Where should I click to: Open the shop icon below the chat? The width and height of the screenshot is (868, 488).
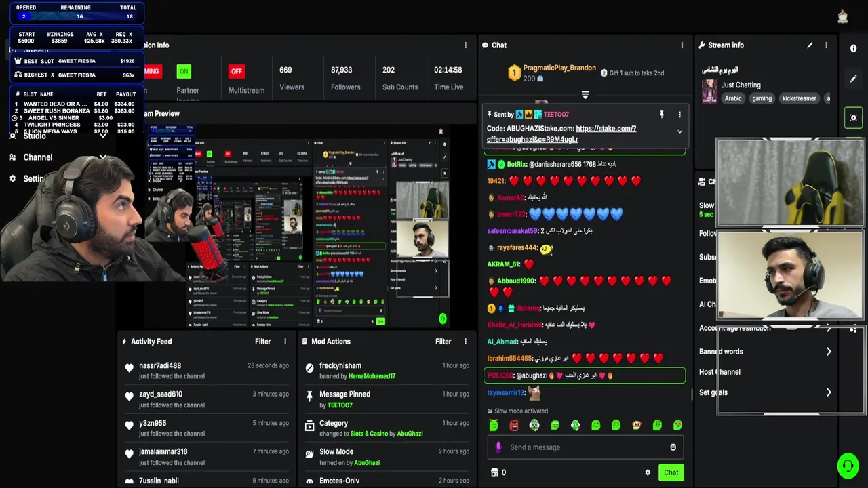pyautogui.click(x=494, y=472)
